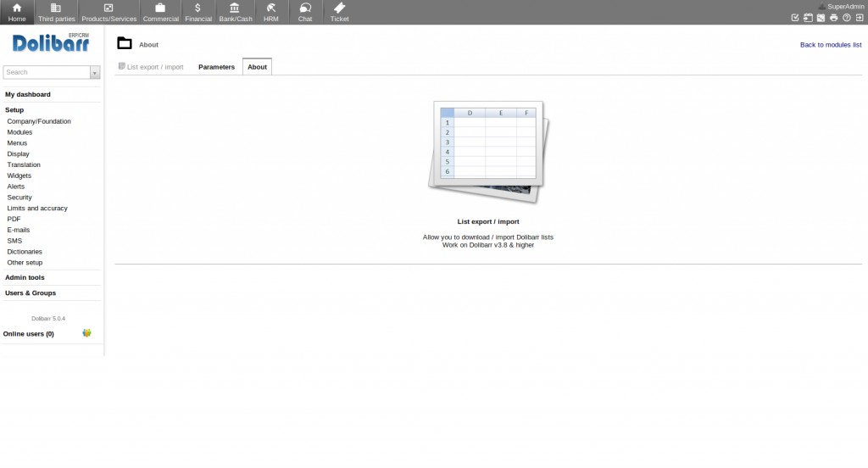This screenshot has height=468, width=868.
Task: Click the print page icon
Action: point(833,18)
